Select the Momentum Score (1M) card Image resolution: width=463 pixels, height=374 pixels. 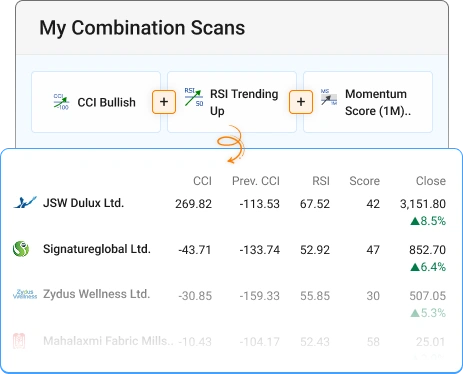pos(368,102)
